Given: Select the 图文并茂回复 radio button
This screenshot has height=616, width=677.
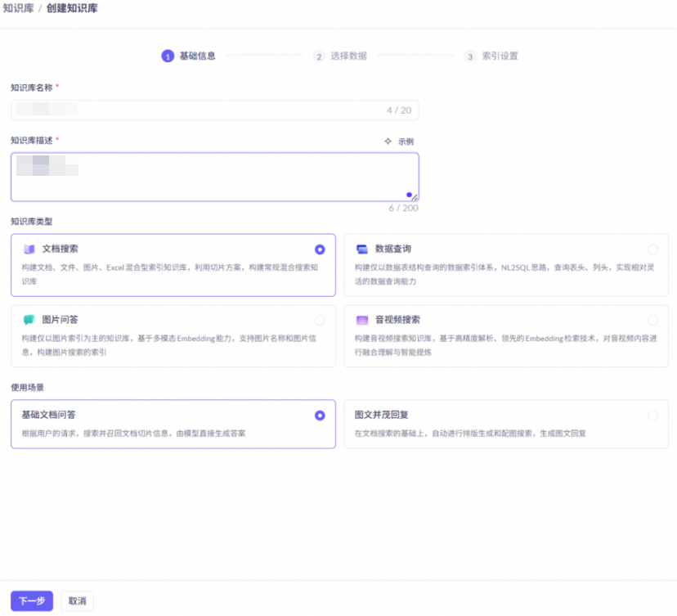Looking at the screenshot, I should 652,416.
